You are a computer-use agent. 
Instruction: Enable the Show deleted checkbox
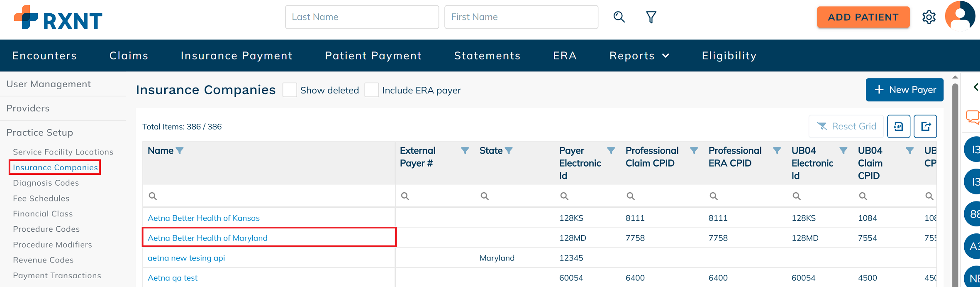coord(290,90)
